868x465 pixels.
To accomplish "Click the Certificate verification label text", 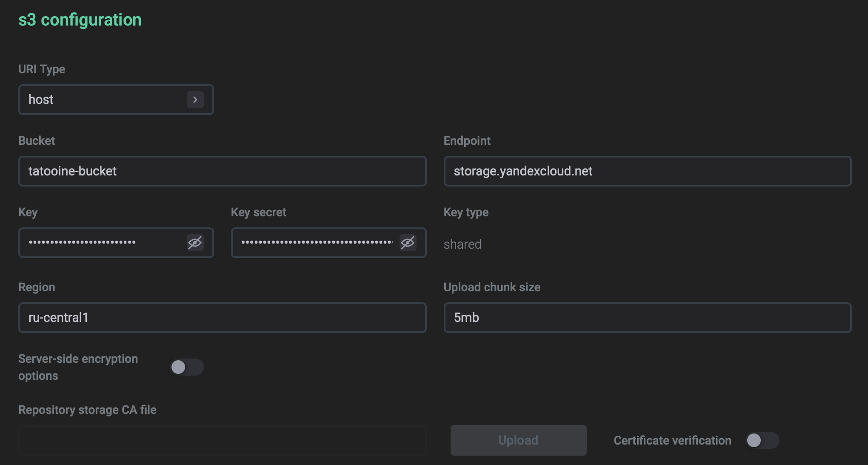I will point(672,440).
